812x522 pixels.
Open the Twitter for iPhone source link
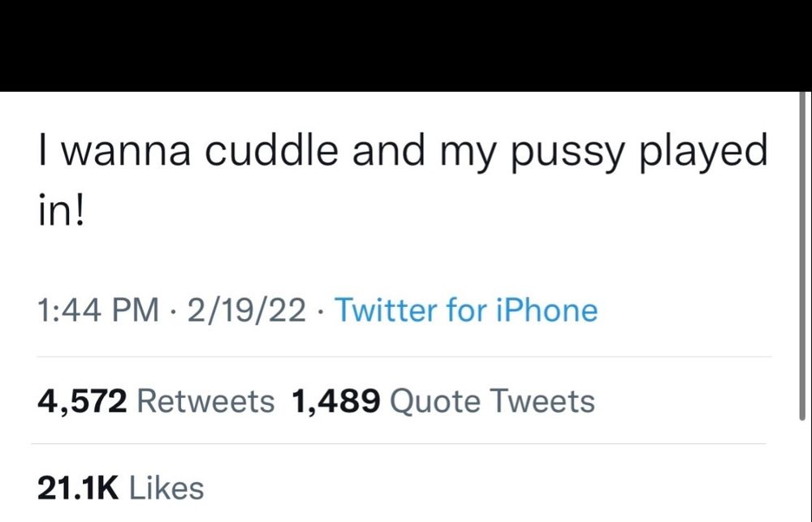point(466,309)
